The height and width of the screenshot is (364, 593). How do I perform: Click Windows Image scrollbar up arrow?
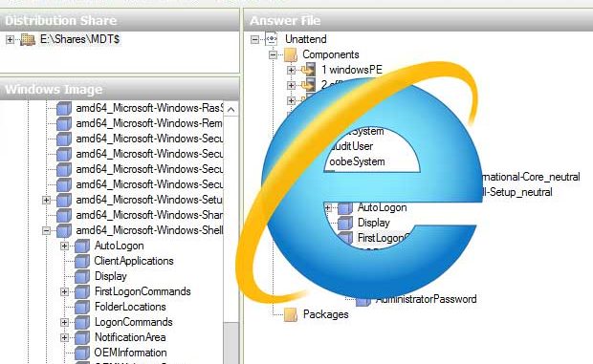(231, 110)
